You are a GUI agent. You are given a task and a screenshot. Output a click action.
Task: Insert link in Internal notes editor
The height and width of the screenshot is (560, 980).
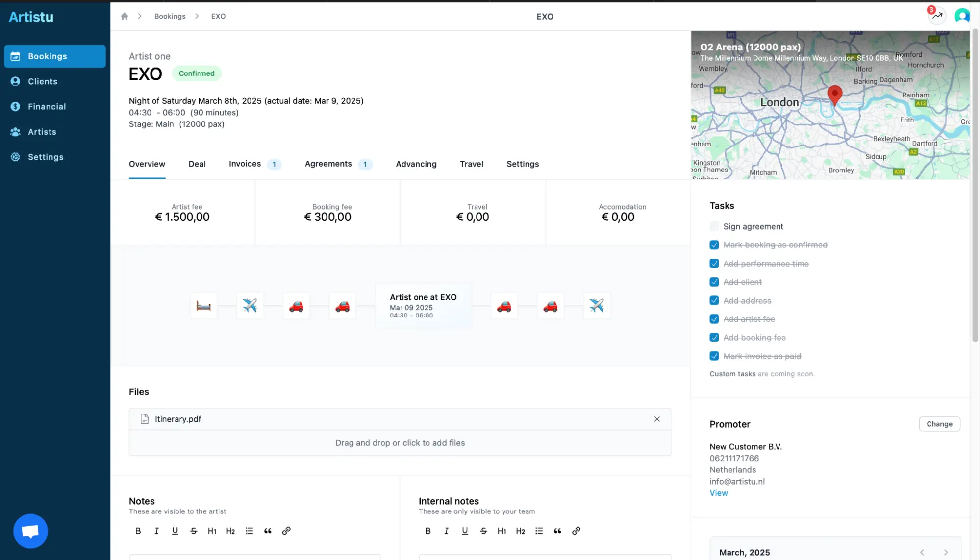(576, 531)
